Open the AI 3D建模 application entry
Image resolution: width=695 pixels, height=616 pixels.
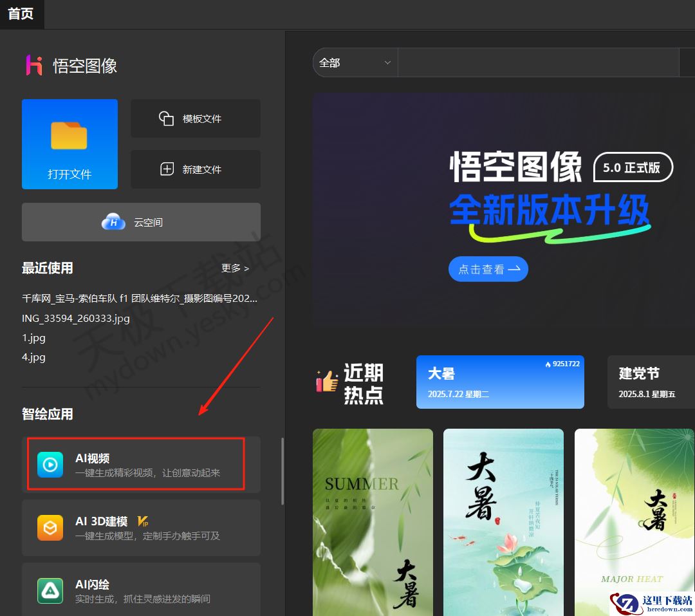pyautogui.click(x=141, y=528)
